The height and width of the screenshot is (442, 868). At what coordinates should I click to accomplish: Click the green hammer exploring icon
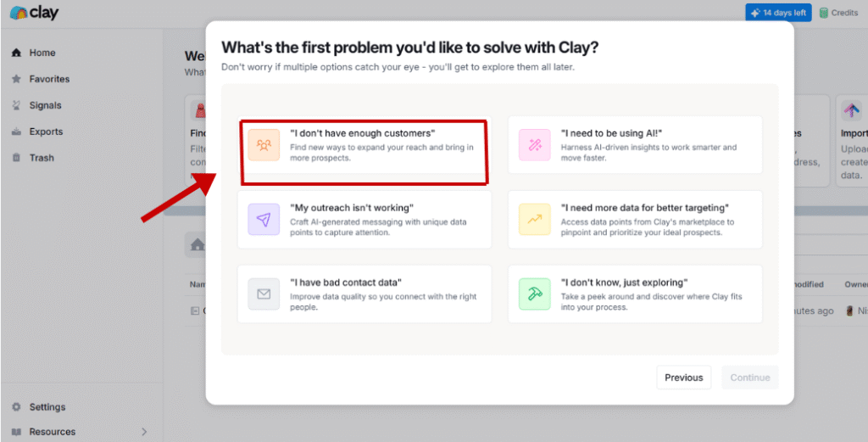pyautogui.click(x=535, y=294)
